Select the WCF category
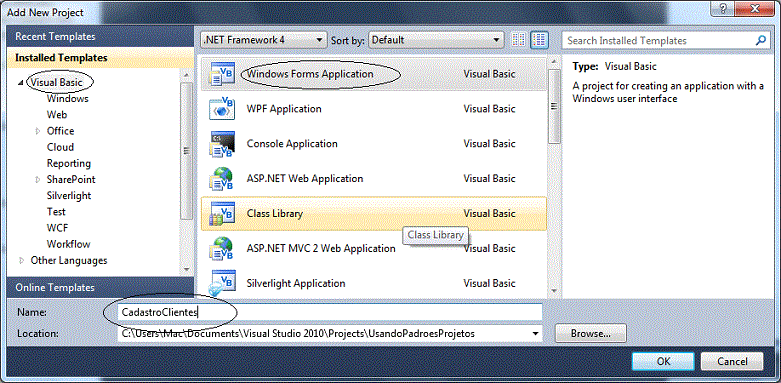The width and height of the screenshot is (781, 383). 57,228
